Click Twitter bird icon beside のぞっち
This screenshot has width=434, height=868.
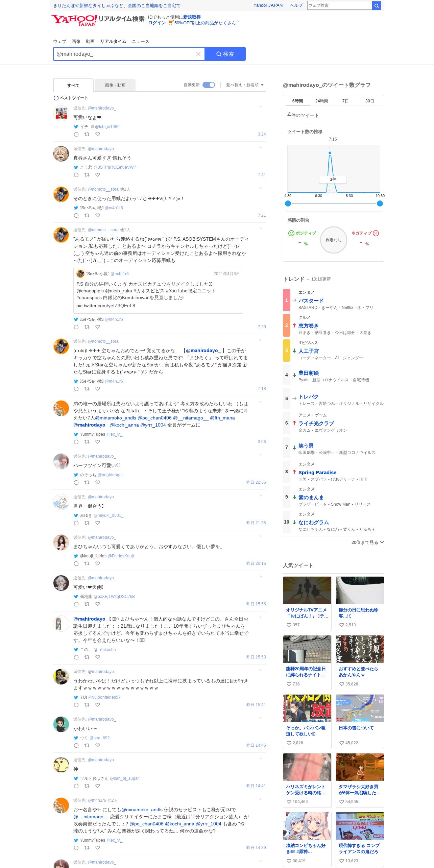(76, 475)
